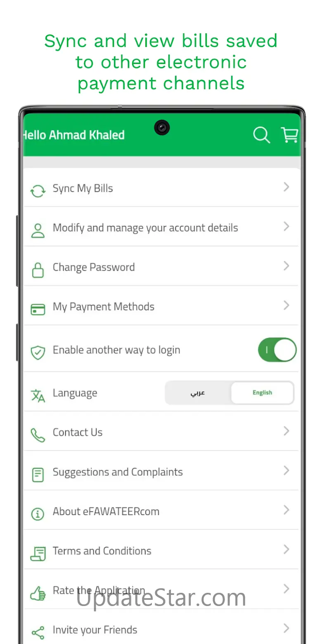Tap the share icon for Invite your Friends
This screenshot has width=322, height=644.
(x=38, y=632)
